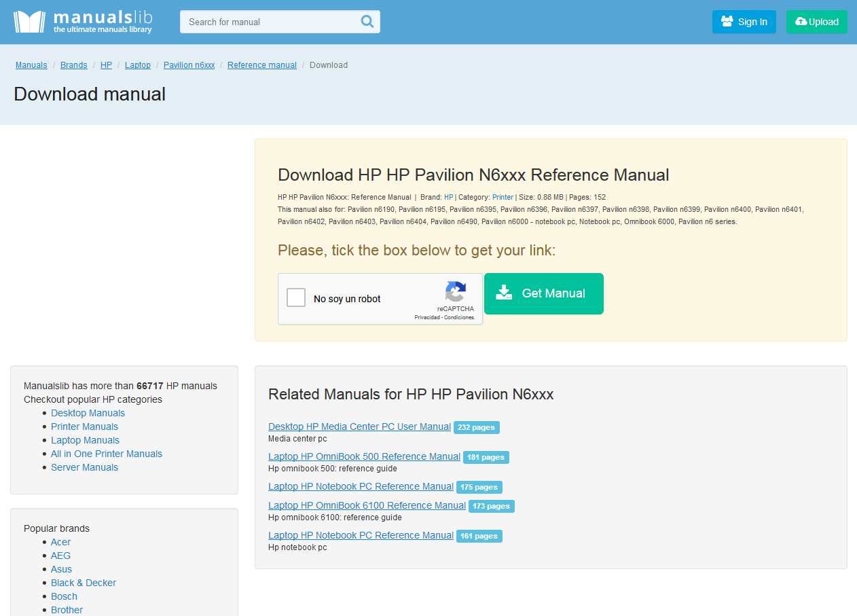This screenshot has height=616, width=857.
Task: Open Printer Manuals category
Action: (x=84, y=427)
